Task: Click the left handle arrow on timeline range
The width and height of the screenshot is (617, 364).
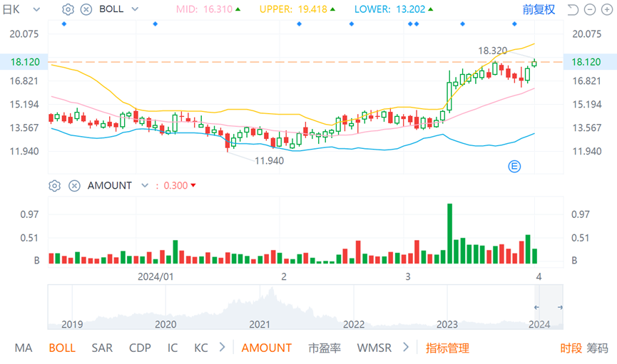Action: tap(536, 308)
